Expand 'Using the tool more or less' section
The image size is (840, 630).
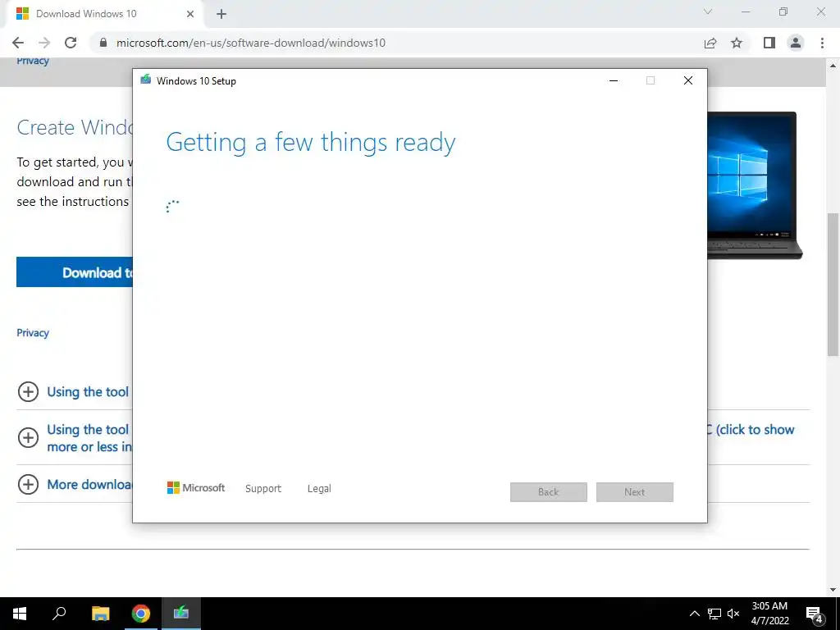[x=28, y=438]
